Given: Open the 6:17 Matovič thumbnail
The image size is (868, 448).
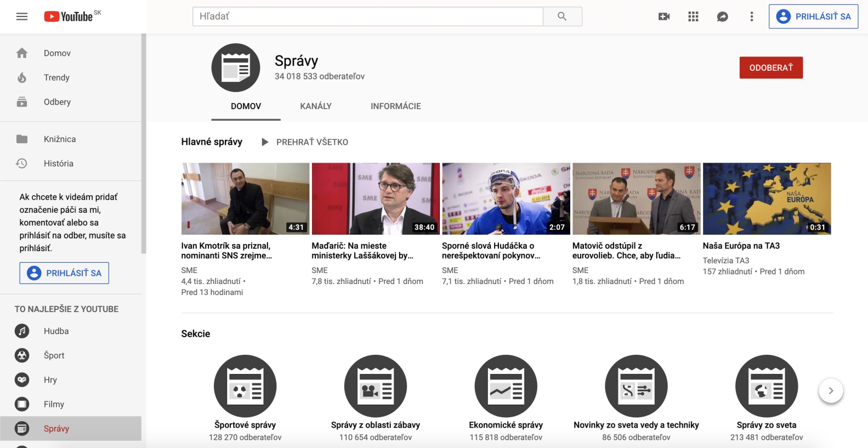Looking at the screenshot, I should pos(637,199).
